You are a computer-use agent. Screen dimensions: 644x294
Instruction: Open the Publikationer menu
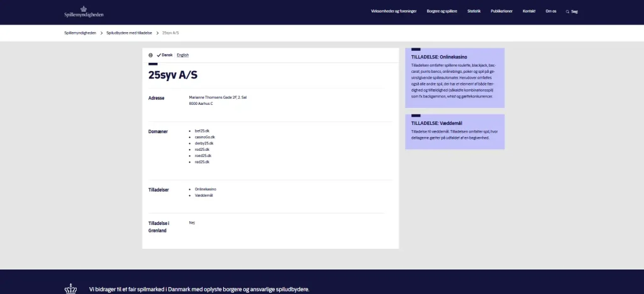click(501, 11)
